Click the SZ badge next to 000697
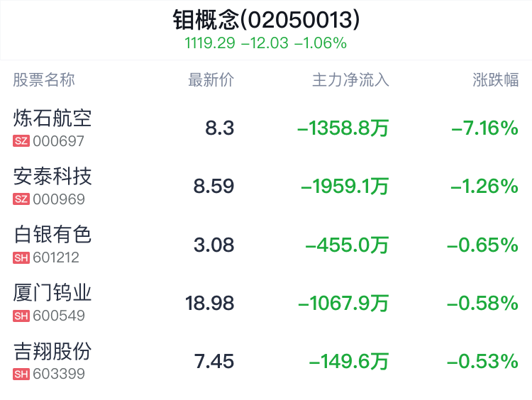This screenshot has width=532, height=400. coord(21,141)
